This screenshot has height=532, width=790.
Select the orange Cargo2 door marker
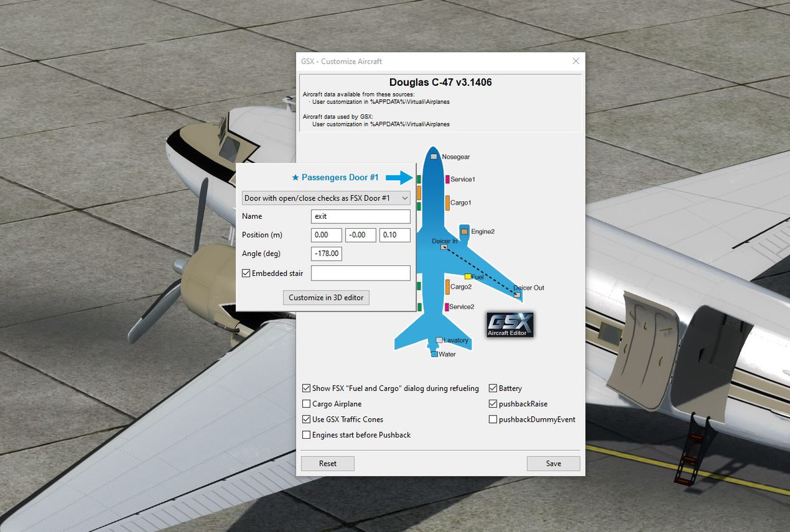[x=447, y=287]
